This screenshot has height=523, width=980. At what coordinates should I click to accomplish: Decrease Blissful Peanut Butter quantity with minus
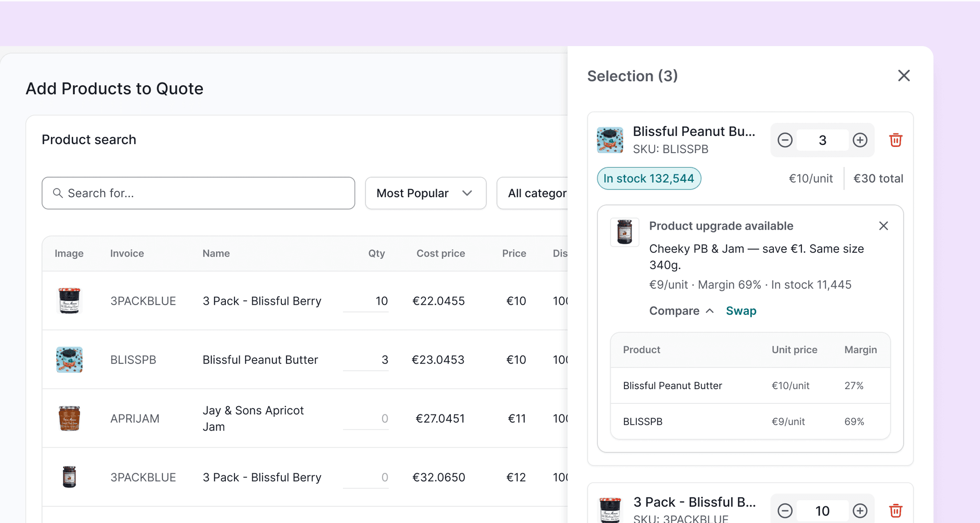(x=785, y=140)
